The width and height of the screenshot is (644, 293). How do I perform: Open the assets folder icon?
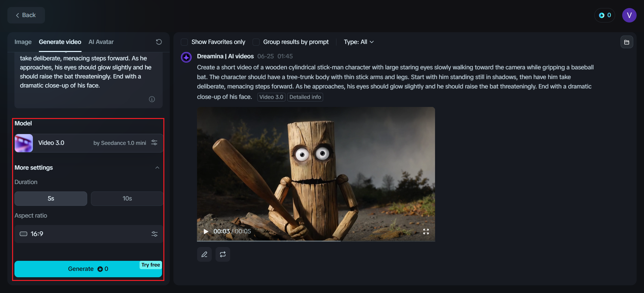(x=627, y=42)
